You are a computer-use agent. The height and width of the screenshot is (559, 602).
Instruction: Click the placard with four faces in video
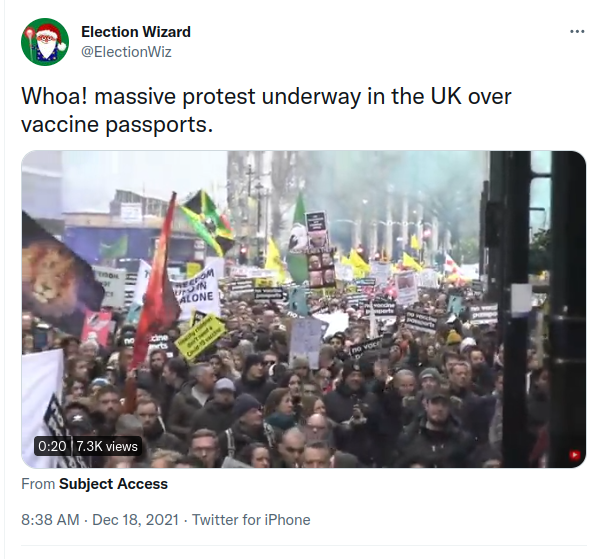coord(321,267)
